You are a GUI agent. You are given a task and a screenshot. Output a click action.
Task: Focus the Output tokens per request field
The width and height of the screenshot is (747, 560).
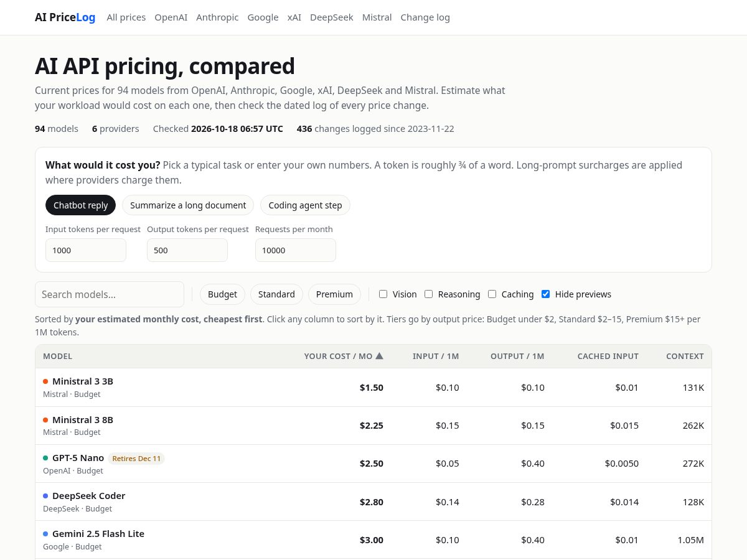pos(187,250)
